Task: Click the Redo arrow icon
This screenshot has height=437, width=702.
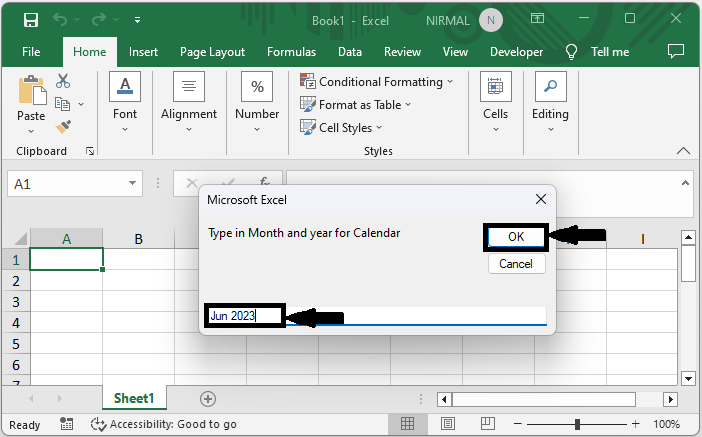Action: 98,19
